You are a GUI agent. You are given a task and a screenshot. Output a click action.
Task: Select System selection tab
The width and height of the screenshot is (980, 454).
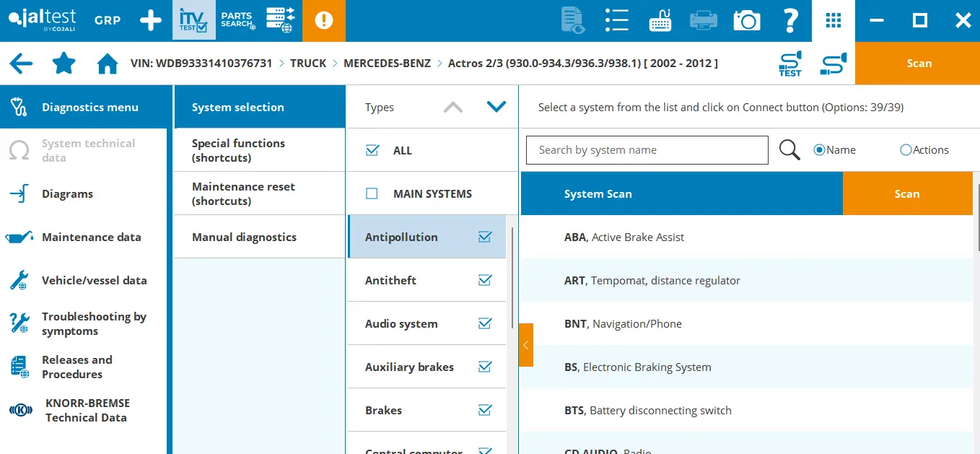tap(260, 107)
